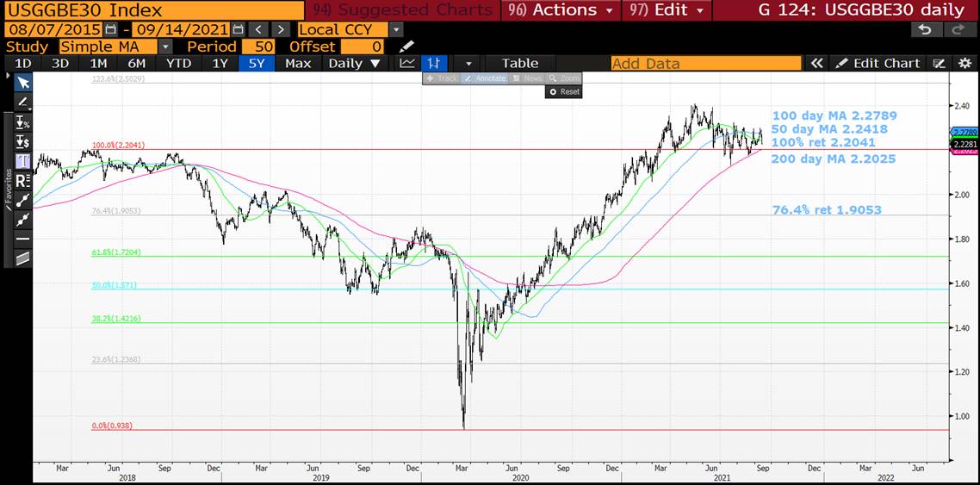Select the text annotation T tool
The image size is (980, 485).
tap(23, 161)
